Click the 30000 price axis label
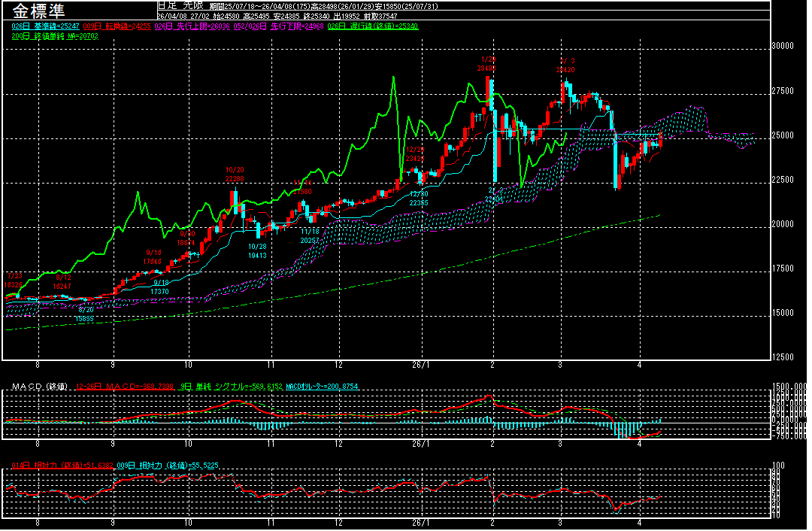Screen dimensions: 812x531 (783, 46)
